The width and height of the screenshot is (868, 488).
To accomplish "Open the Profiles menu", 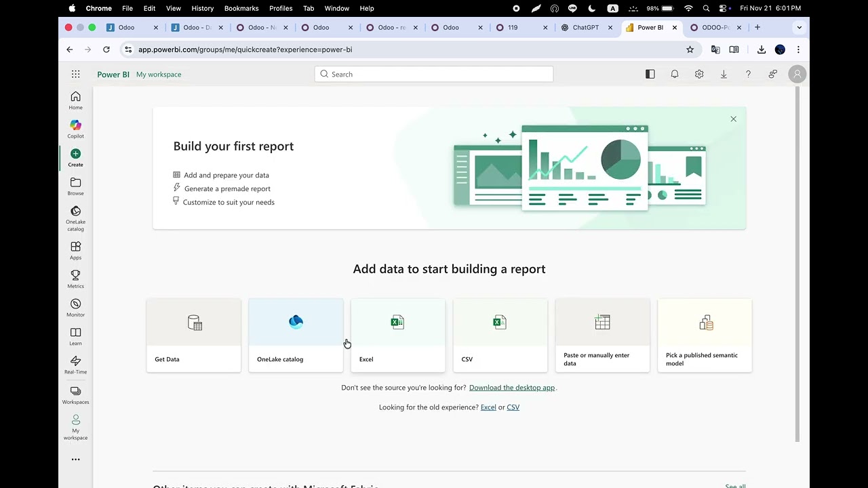I will [x=281, y=8].
